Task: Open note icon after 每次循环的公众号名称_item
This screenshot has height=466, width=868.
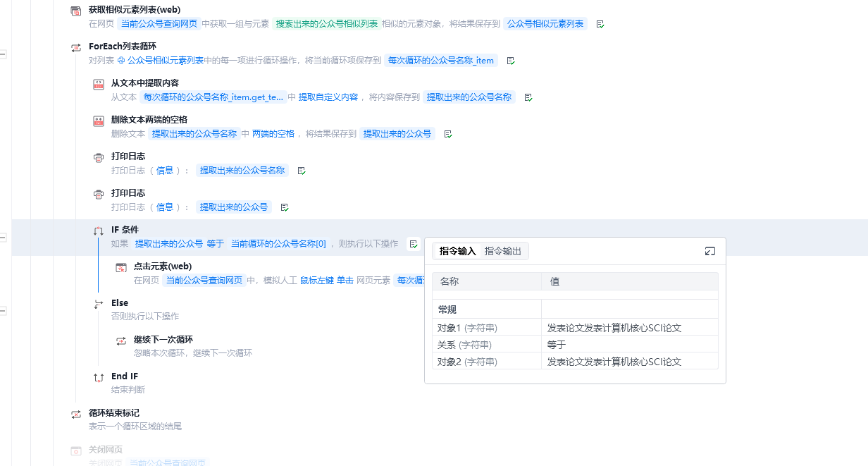Action: pos(511,61)
